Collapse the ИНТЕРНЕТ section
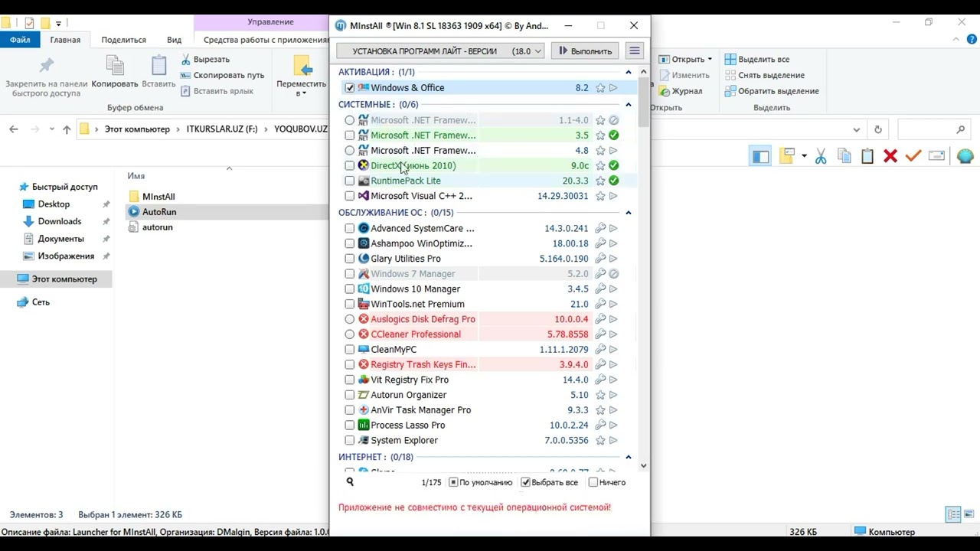 point(629,457)
